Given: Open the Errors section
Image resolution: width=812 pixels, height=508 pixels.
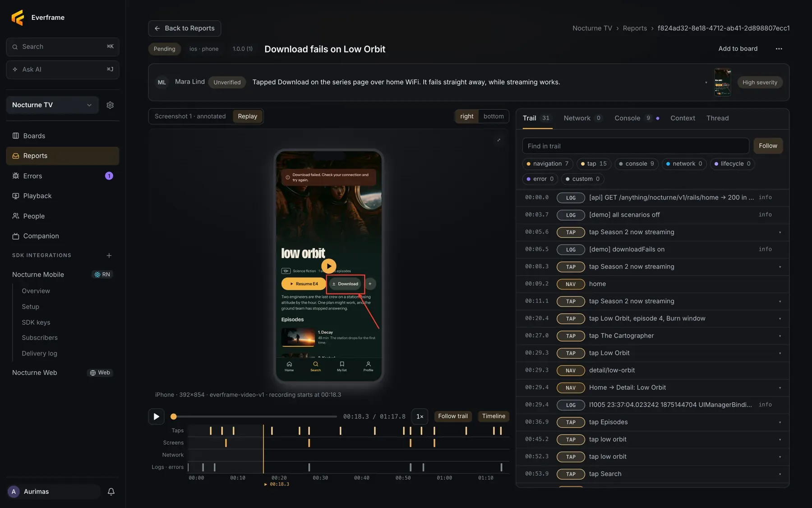Looking at the screenshot, I should [63, 176].
